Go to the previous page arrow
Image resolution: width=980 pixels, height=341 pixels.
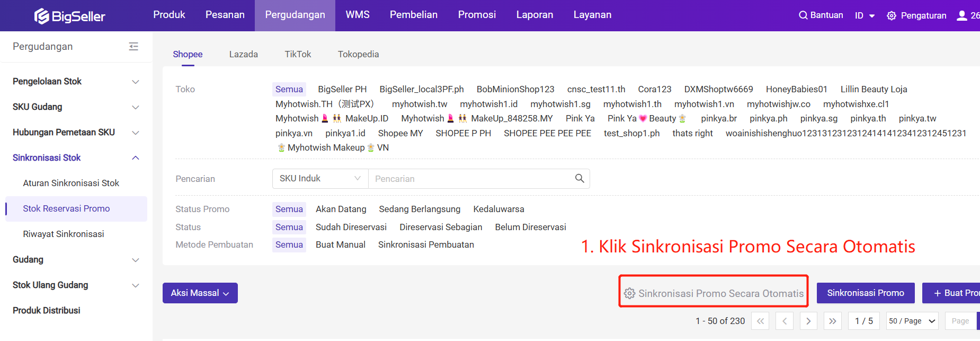[x=785, y=321]
